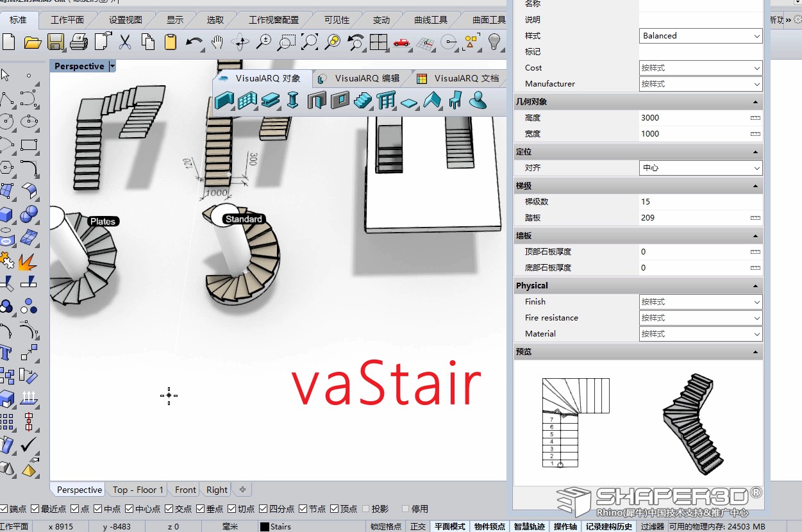802x532 pixels.
Task: Toggle 记录建构历史 in the status bar
Action: [x=609, y=526]
